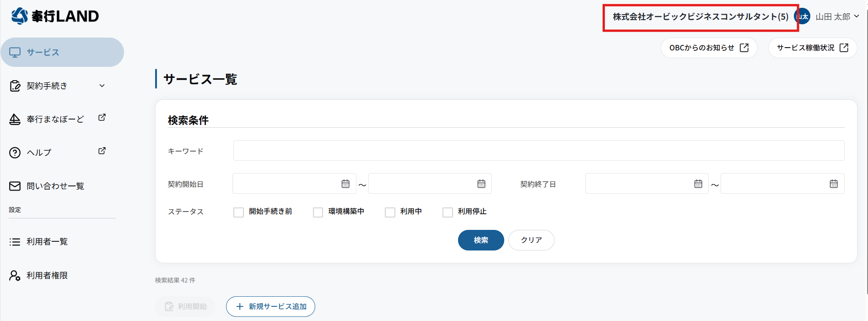Click 新規サービス追加 button
The width and height of the screenshot is (868, 321).
(x=270, y=306)
